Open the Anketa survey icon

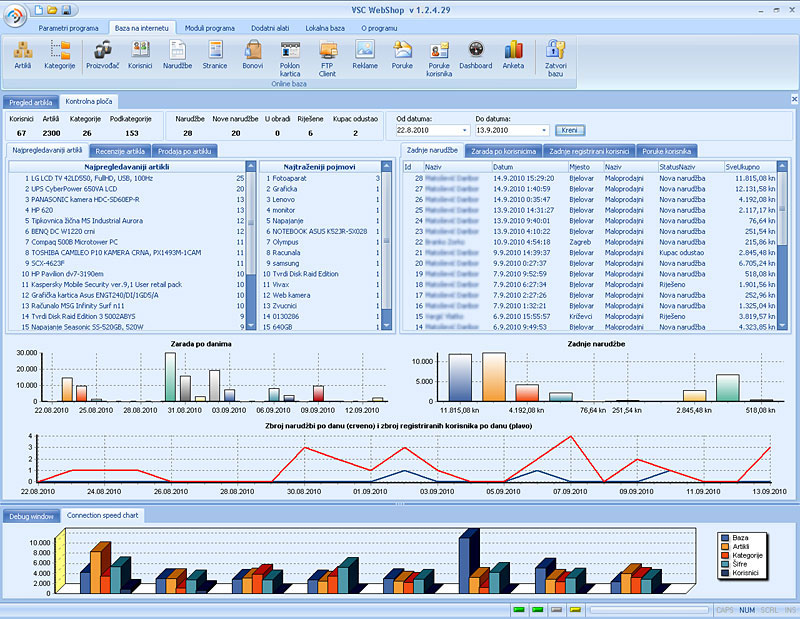click(513, 53)
